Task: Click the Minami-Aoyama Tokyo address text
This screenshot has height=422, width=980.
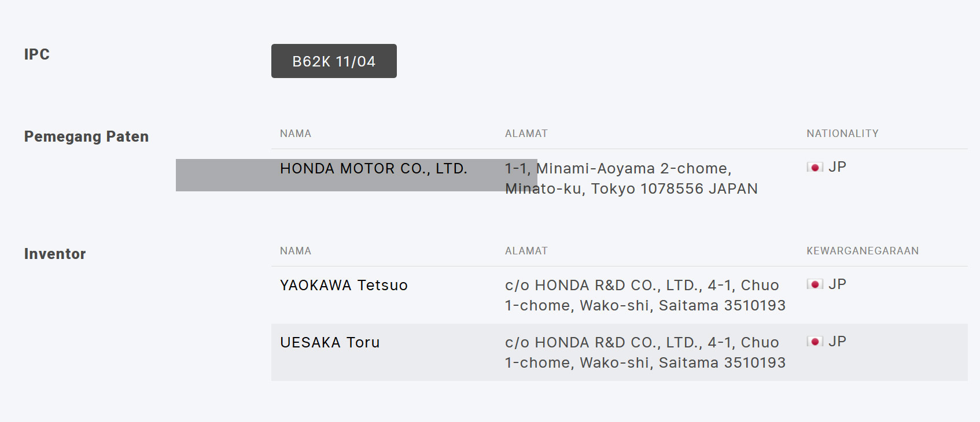Action: 631,179
